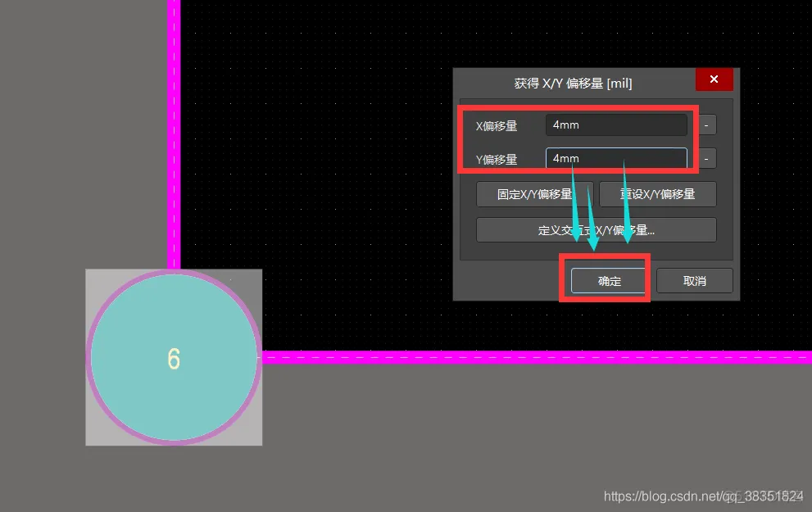The image size is (812, 512).
Task: Cancel the dialog with 取消
Action: [695, 281]
